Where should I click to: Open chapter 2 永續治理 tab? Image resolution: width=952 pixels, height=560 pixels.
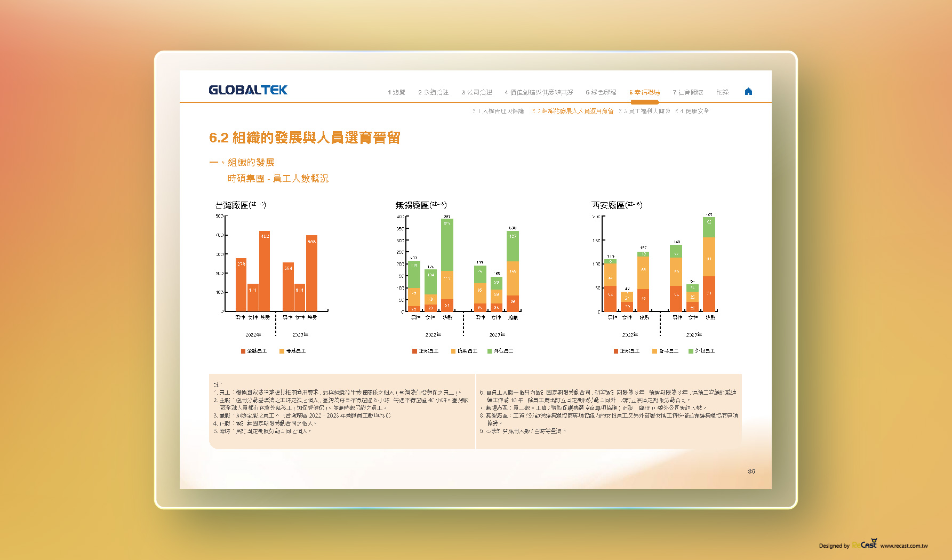coord(433,92)
